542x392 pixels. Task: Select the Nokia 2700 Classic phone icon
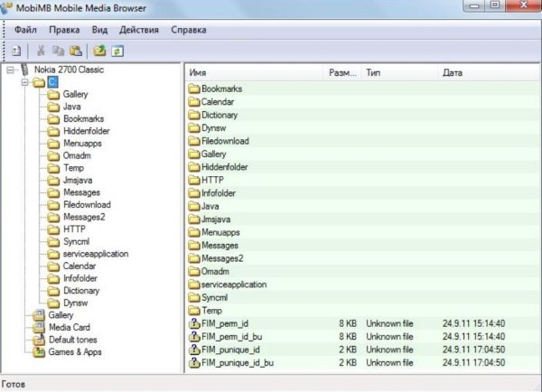point(24,70)
